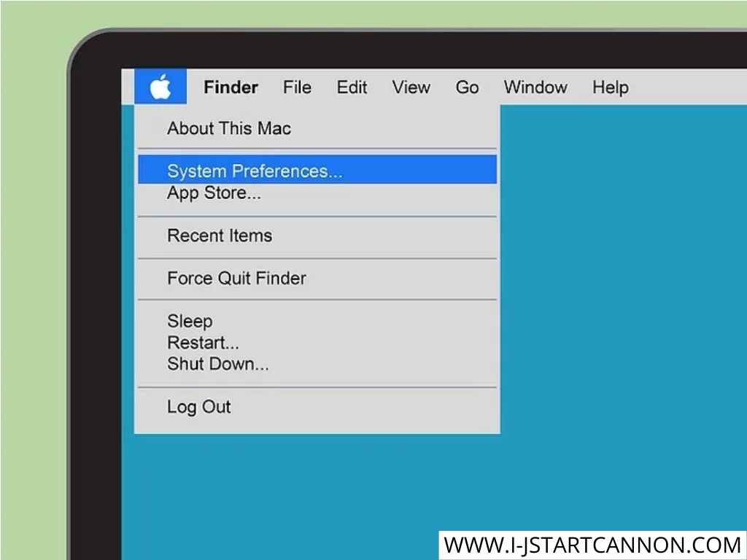The width and height of the screenshot is (747, 560).
Task: Open the File menu
Action: 297,87
